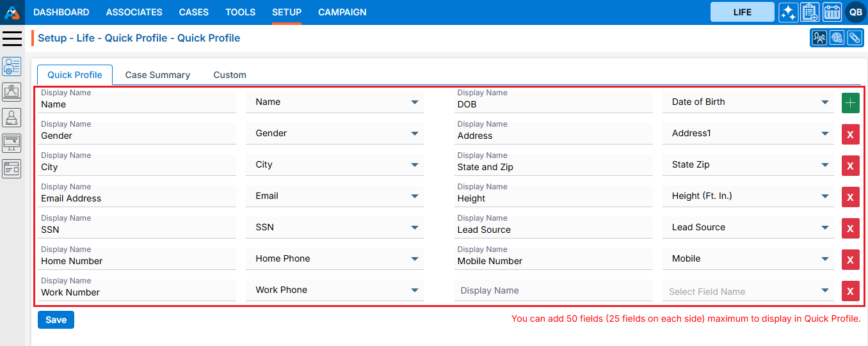Click the Save button
Image resolution: width=868 pixels, height=346 pixels.
pos(56,320)
